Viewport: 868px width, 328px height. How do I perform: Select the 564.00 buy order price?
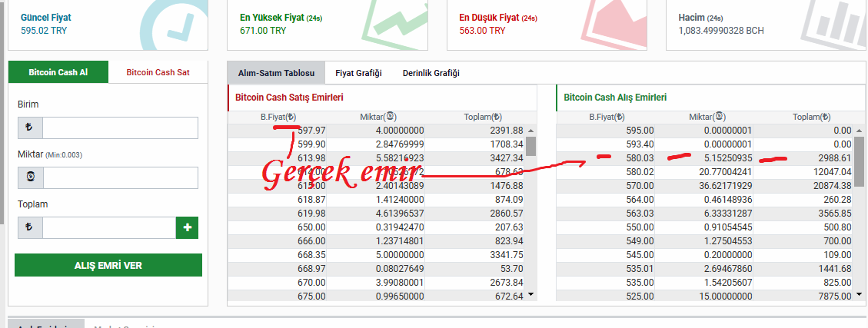point(640,200)
